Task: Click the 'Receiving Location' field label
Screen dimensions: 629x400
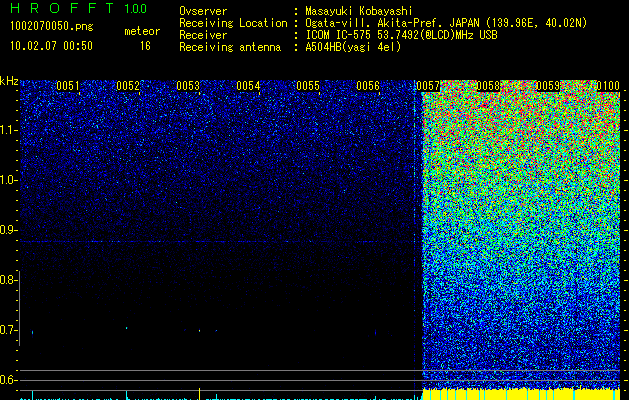Action: [233, 23]
